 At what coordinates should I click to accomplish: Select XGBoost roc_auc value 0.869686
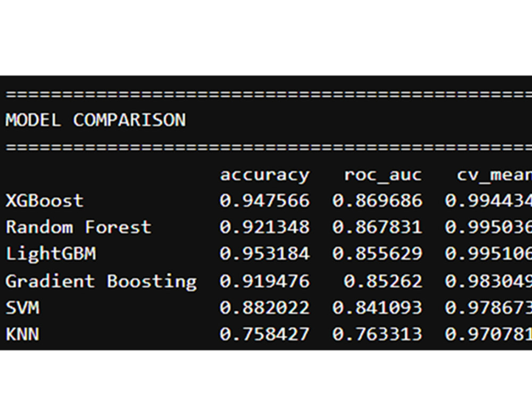pos(377,201)
